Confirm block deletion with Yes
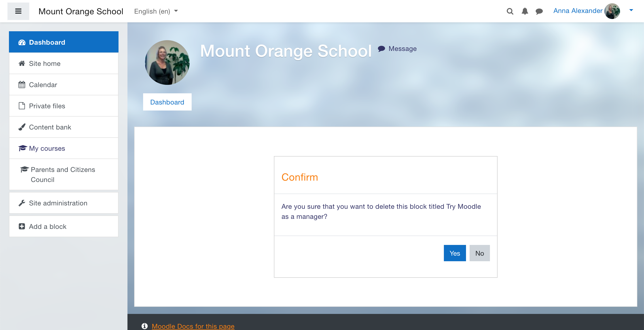This screenshot has width=644, height=330. coord(455,253)
